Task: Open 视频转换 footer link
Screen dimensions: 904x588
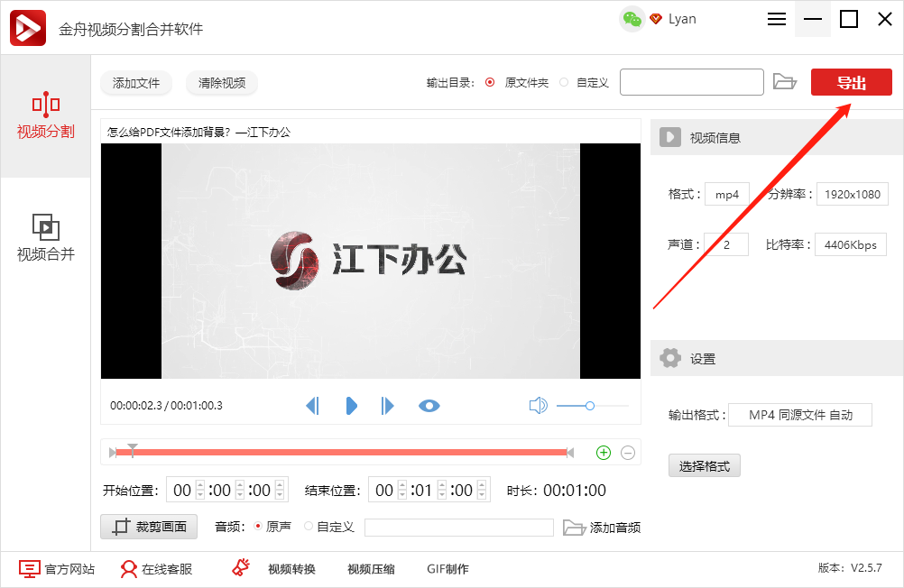Action: (x=291, y=569)
